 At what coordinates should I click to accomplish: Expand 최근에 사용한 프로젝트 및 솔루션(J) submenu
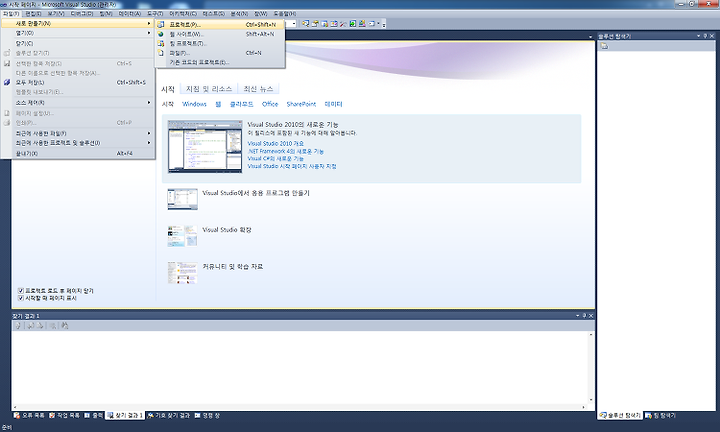point(78,143)
